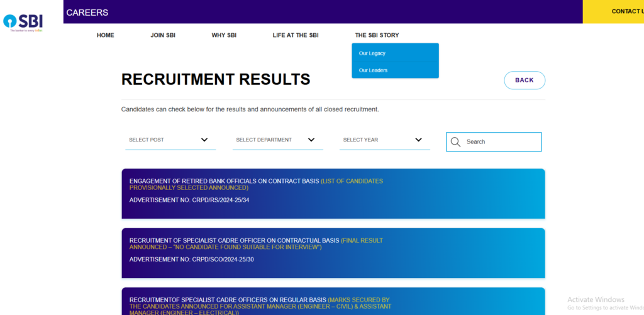Open The SBI Story menu
Viewport: 644px width, 315px height.
point(377,35)
